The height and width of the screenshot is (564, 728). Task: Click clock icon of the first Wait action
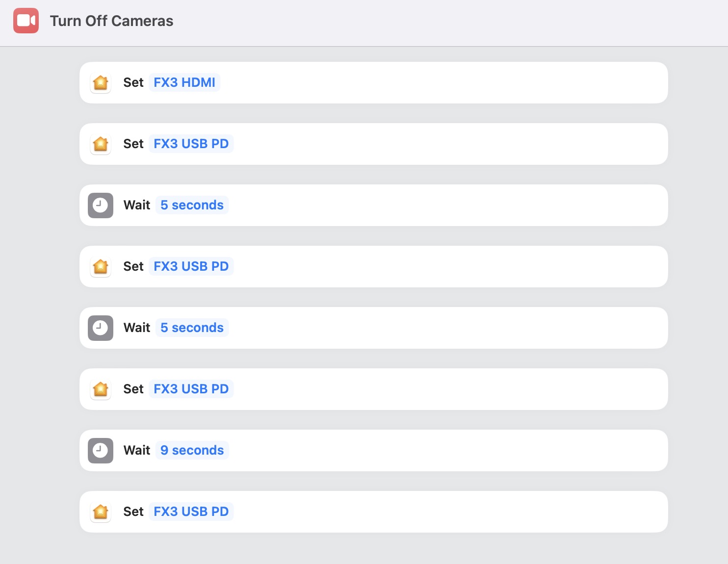(101, 205)
